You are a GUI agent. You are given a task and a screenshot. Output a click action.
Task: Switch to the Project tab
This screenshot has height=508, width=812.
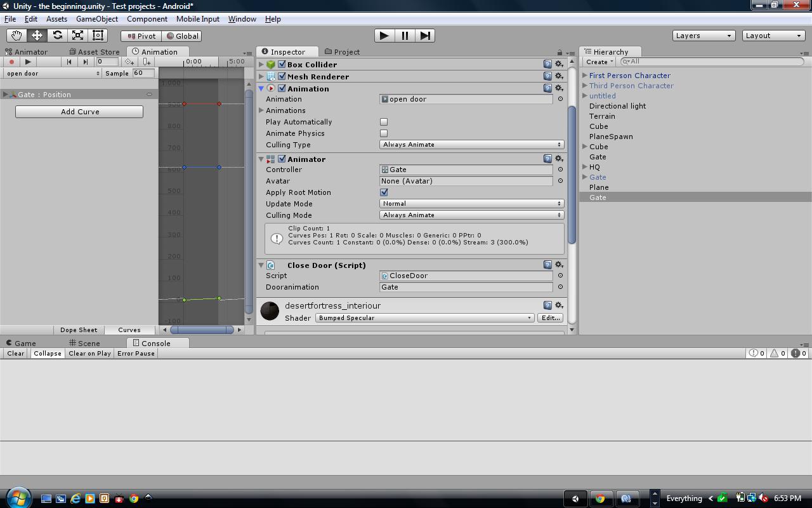(342, 51)
